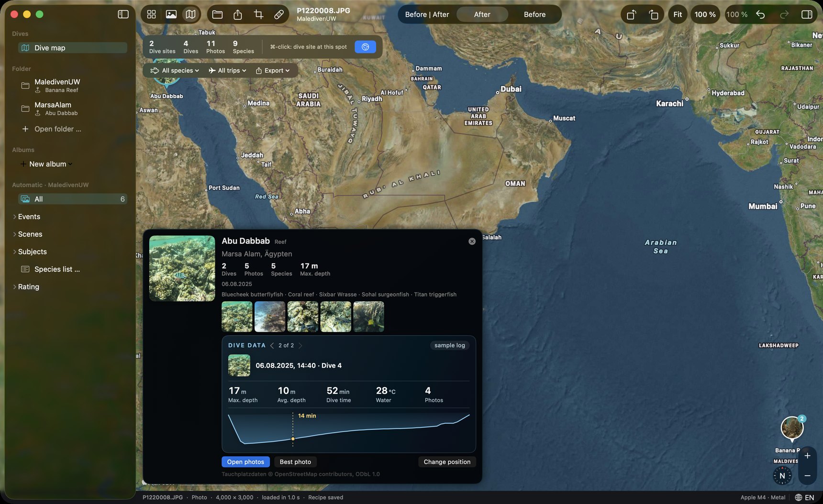823x504 pixels.
Task: Select the Crop tool
Action: pos(258,14)
